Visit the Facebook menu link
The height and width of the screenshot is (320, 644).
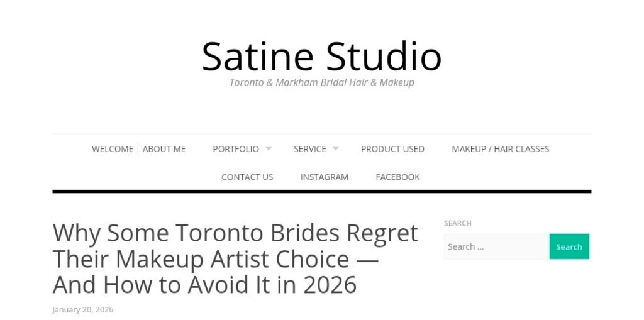tap(397, 177)
